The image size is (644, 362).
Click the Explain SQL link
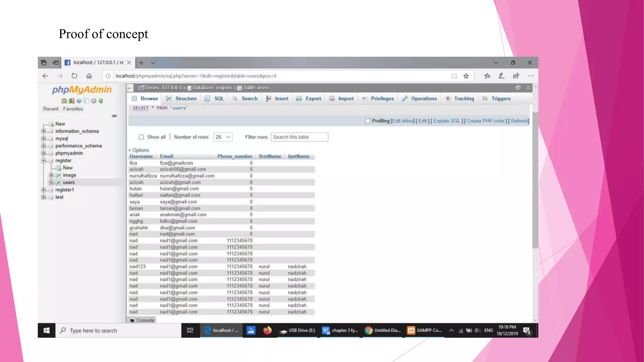click(447, 121)
